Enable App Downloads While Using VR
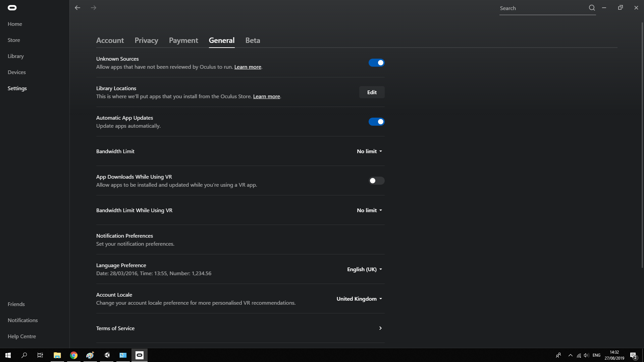644x362 pixels. [376, 180]
